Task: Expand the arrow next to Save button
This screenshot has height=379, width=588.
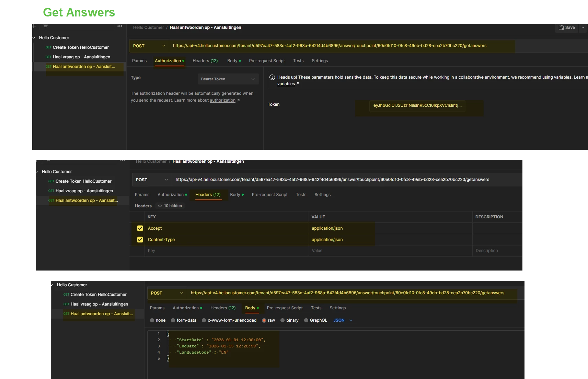Action: click(x=583, y=27)
